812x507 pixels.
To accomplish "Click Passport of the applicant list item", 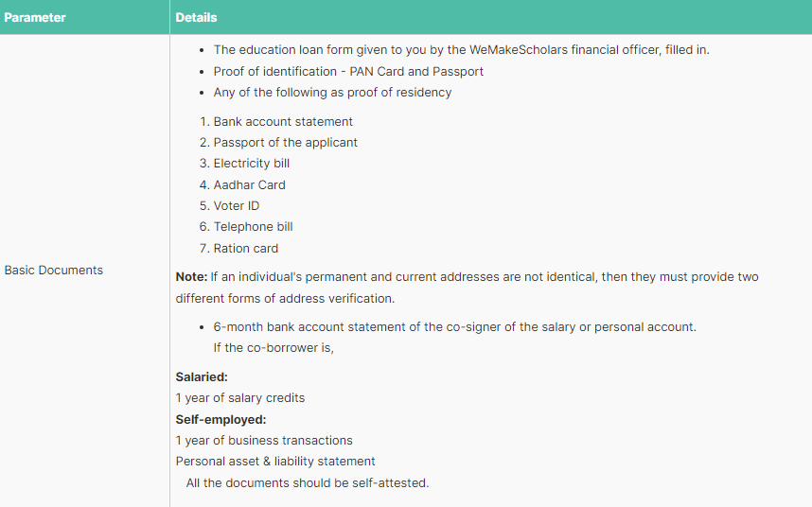I will coord(285,142).
